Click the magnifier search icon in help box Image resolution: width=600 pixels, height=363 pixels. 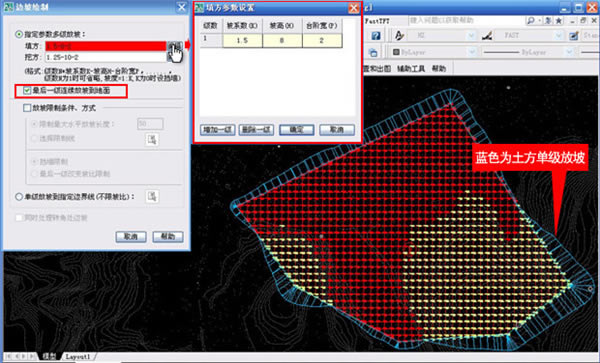pyautogui.click(x=531, y=21)
